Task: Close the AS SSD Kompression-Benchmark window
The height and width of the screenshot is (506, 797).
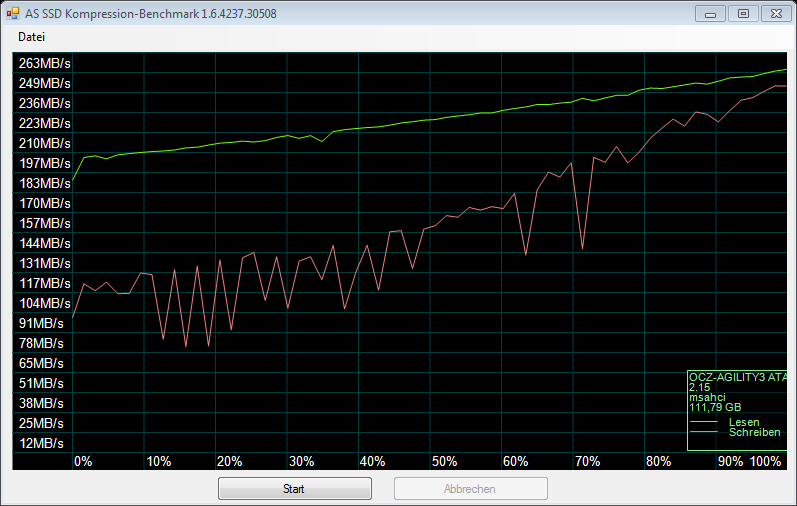Action: [775, 13]
